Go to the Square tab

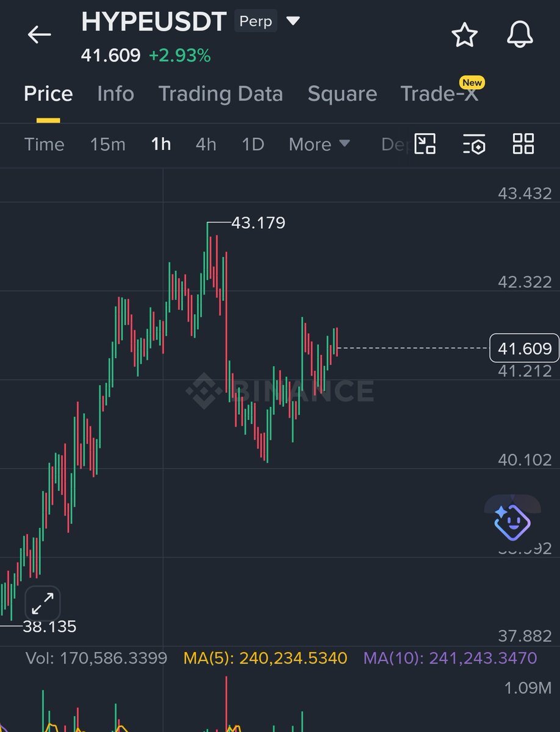pos(342,94)
